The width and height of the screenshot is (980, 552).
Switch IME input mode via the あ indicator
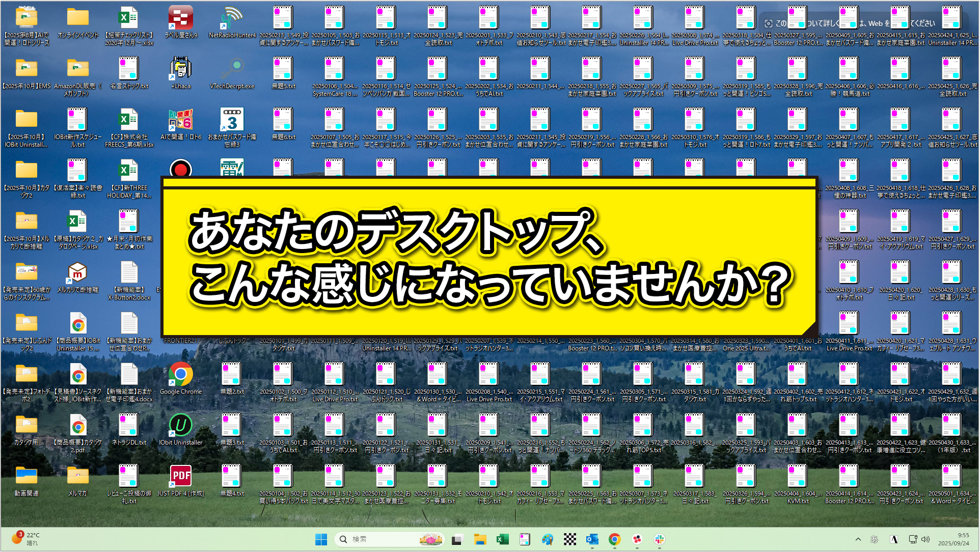coord(874,539)
